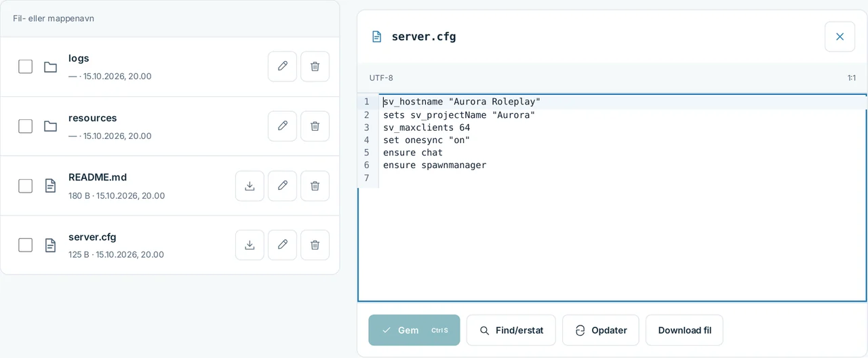Click the file icon beside editor title
868x358 pixels.
tap(376, 37)
